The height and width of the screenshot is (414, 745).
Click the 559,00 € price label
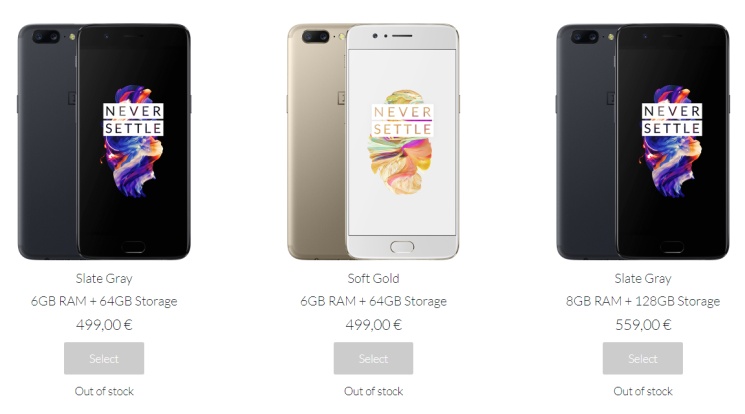[x=643, y=325]
